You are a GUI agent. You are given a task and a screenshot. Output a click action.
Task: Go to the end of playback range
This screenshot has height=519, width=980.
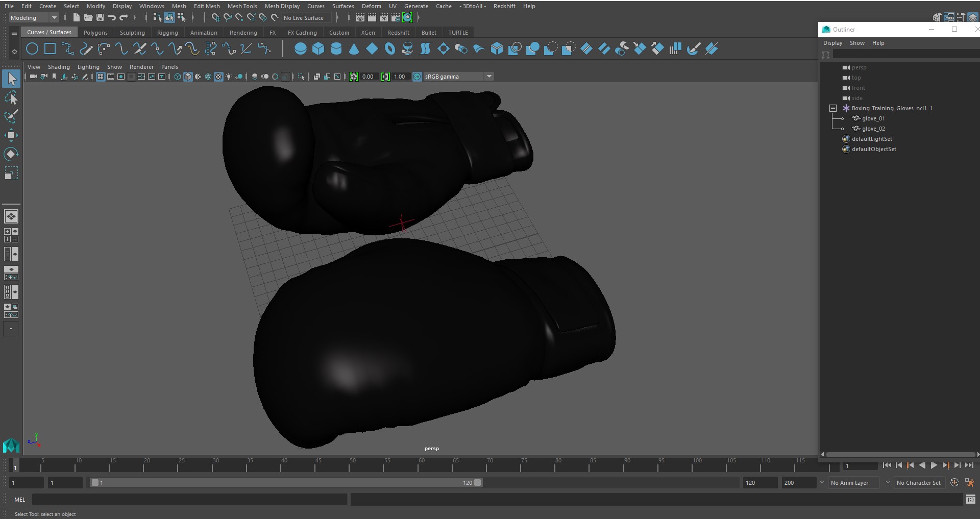969,465
